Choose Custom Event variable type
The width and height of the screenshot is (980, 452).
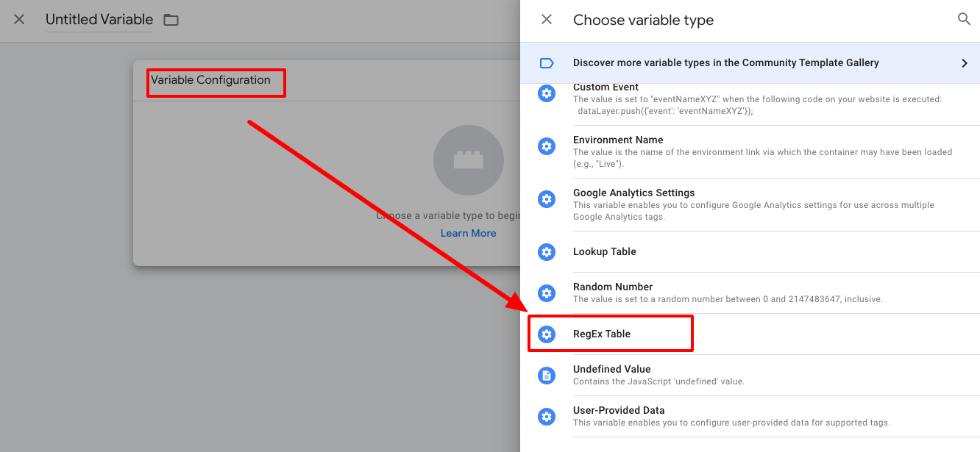pos(750,104)
